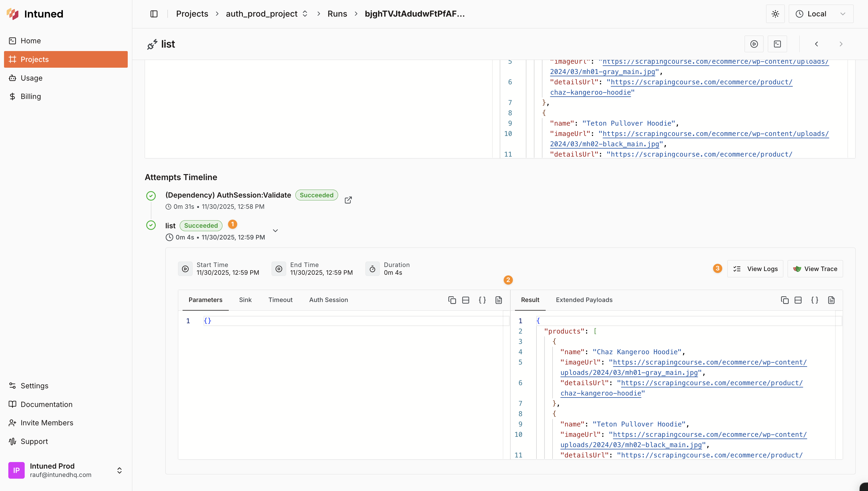Open the terminal/console icon next to play
Viewport: 868px width, 491px height.
tap(777, 44)
